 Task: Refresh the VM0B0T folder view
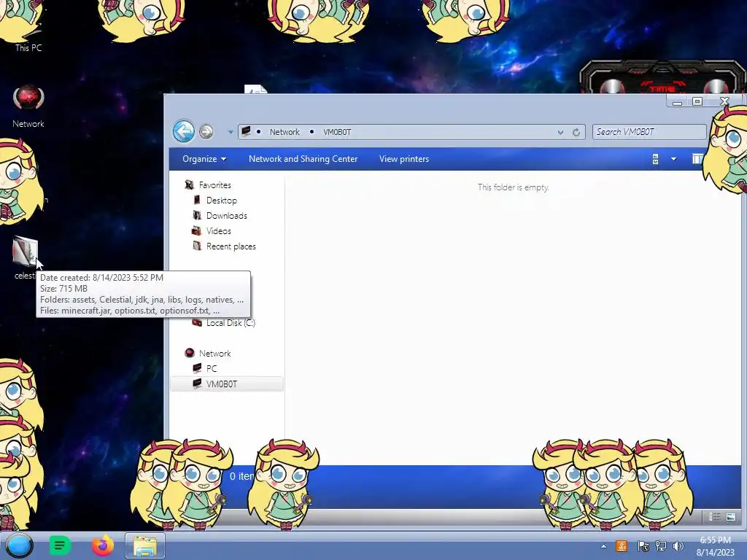(x=576, y=133)
